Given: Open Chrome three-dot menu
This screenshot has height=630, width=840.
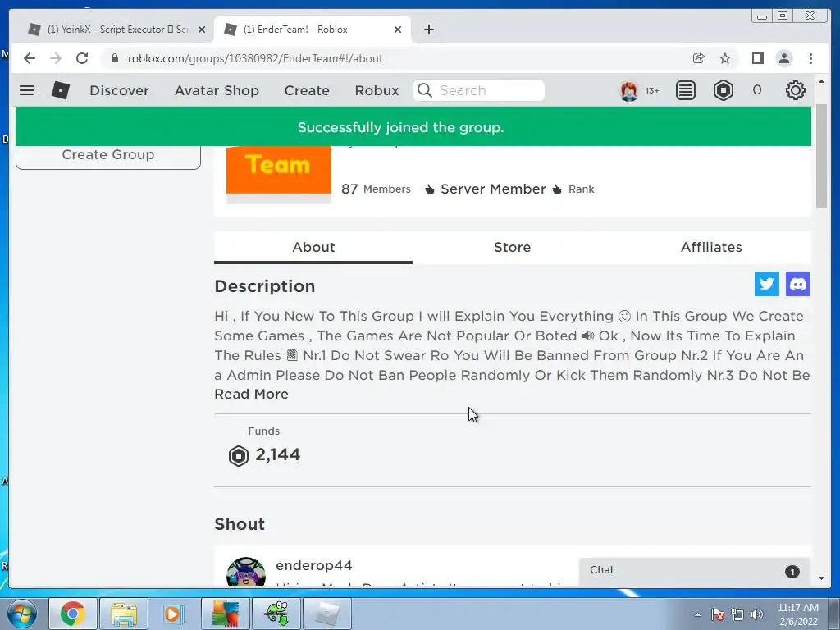Looking at the screenshot, I should (810, 58).
